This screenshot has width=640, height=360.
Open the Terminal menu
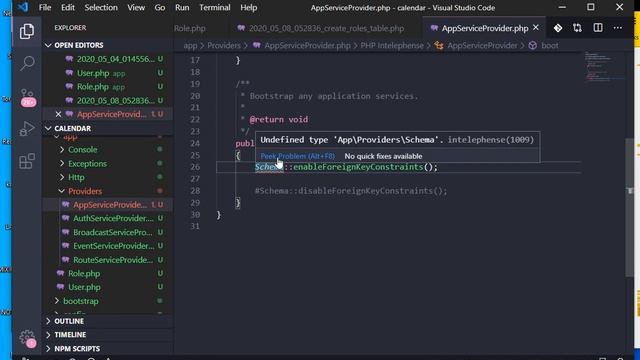click(215, 7)
